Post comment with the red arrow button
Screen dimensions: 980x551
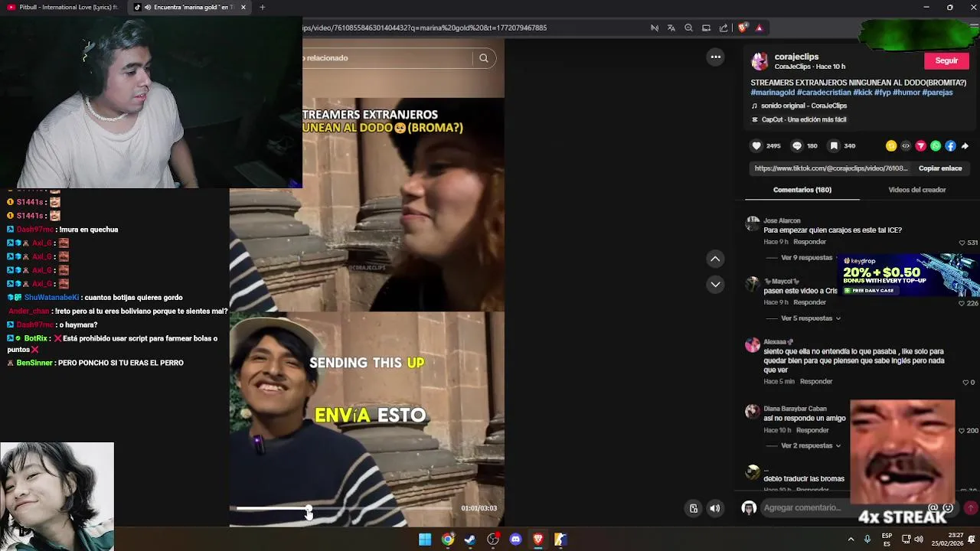(x=971, y=507)
